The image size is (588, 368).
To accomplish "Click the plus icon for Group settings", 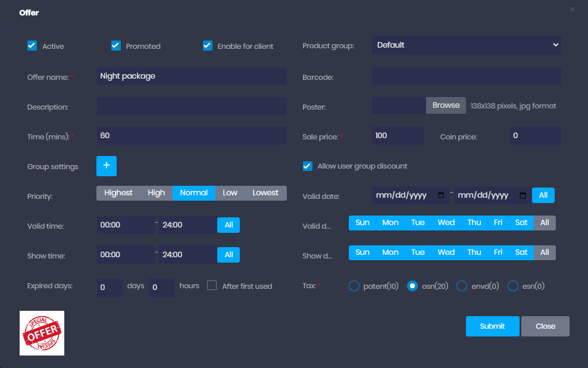I will click(107, 166).
